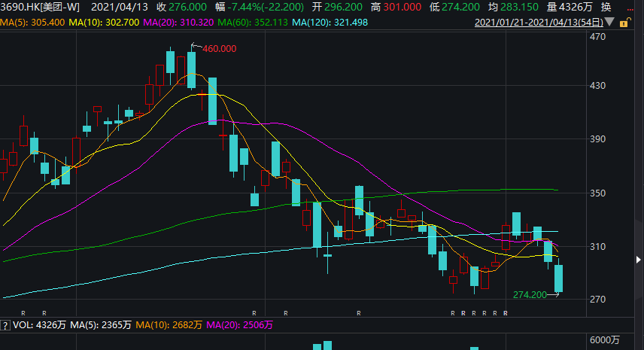The width and height of the screenshot is (644, 350).
Task: Open the date range dropdown triangle
Action: point(609,22)
